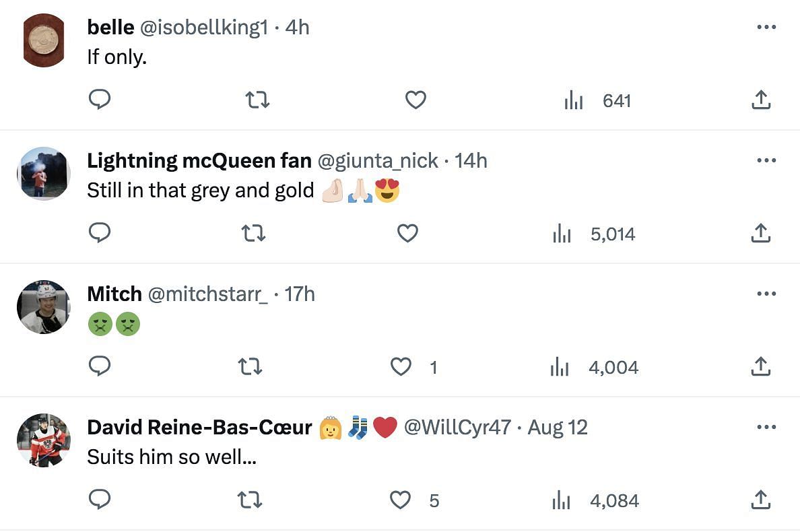Share Mitch's tweet via upload icon
This screenshot has width=800, height=532.
click(x=760, y=367)
